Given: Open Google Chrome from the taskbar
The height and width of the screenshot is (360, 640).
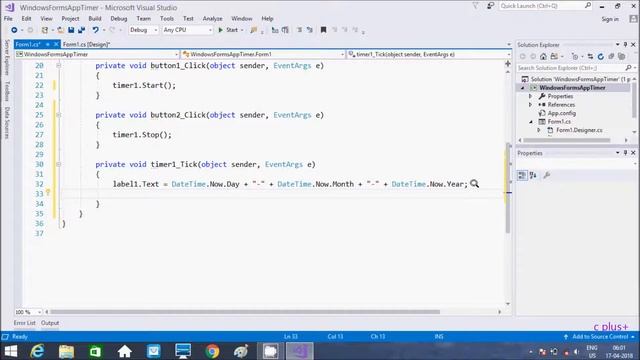Looking at the screenshot, I should click(212, 351).
